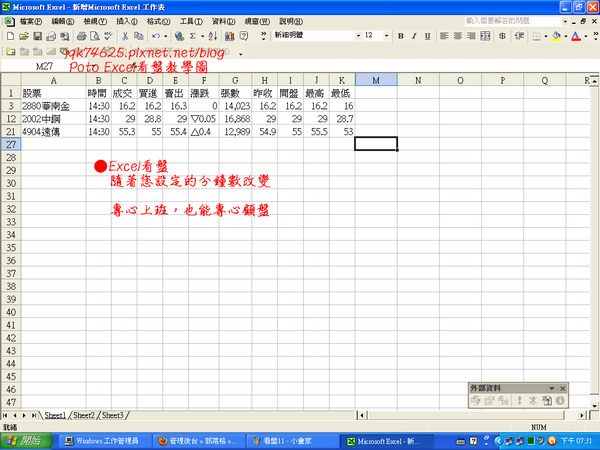Click the E-mail envelope toolbar icon
This screenshot has height=450, width=600.
click(51, 36)
